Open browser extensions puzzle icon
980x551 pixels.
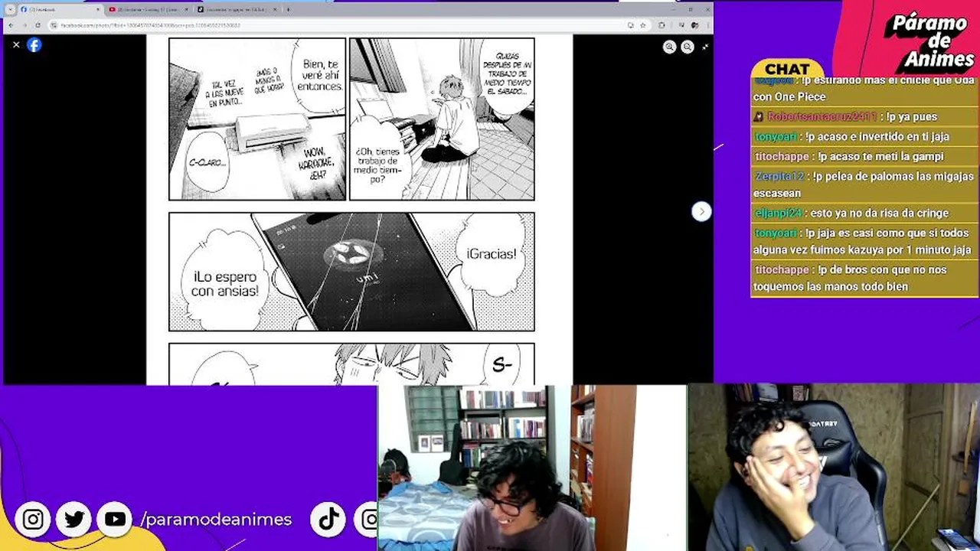(661, 25)
